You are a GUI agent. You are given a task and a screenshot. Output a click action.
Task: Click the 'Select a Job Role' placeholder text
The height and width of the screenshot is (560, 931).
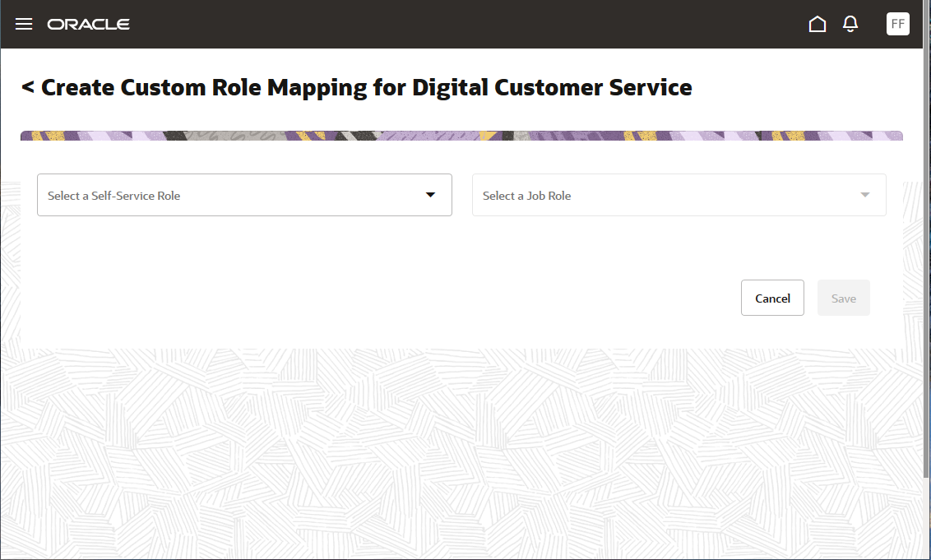pyautogui.click(x=526, y=196)
